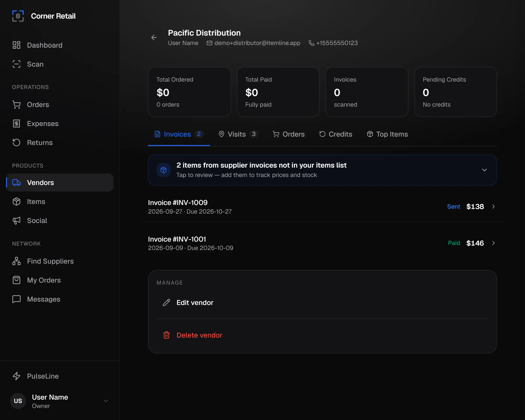Click the Invoice #INV-1009 title text
525x420 pixels.
tap(178, 203)
